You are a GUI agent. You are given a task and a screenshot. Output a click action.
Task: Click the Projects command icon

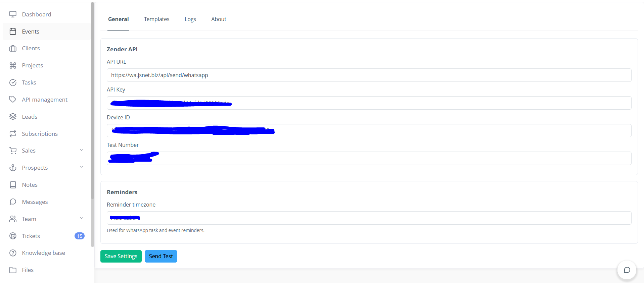(x=13, y=65)
